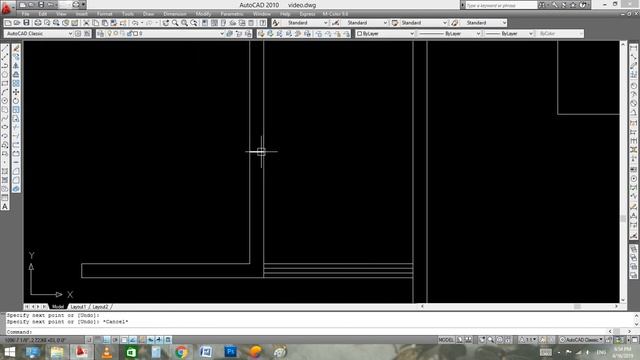Click the Table Style icon in Styles toolbar

(x=395, y=23)
